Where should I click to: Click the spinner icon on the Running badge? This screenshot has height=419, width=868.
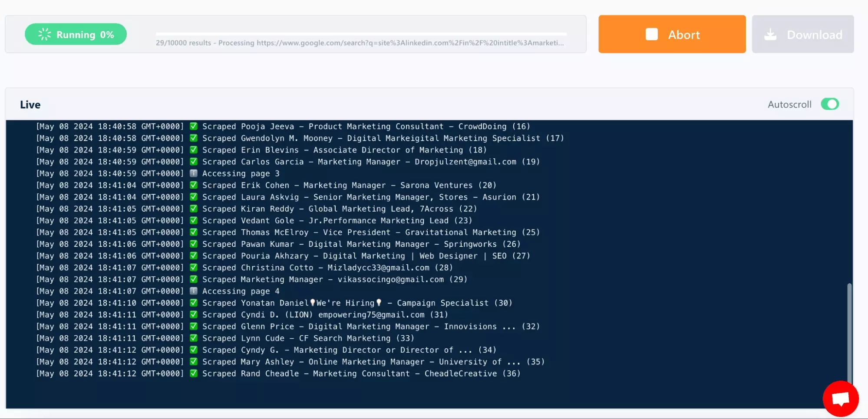pyautogui.click(x=45, y=34)
